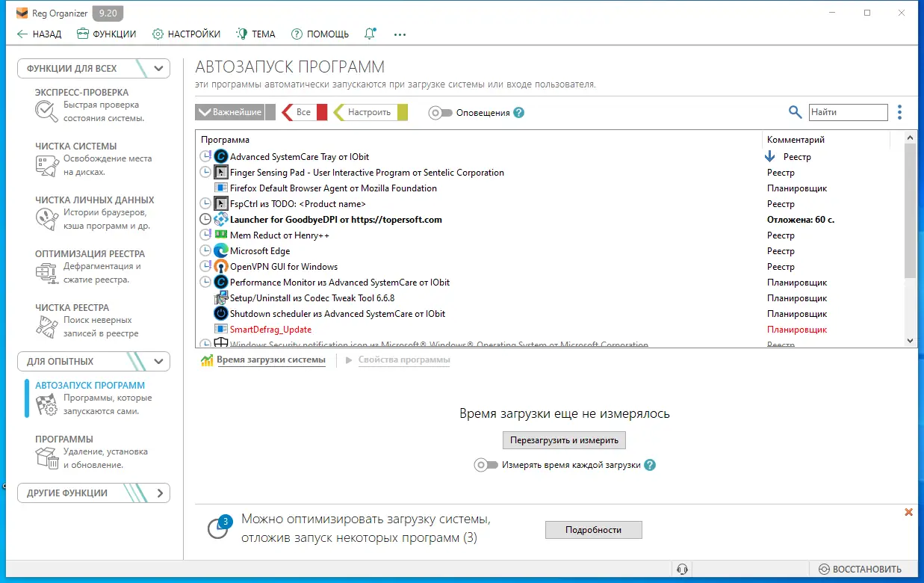Click the headset support icon in status bar
Viewport: 924px width, 583px height.
[x=681, y=569]
